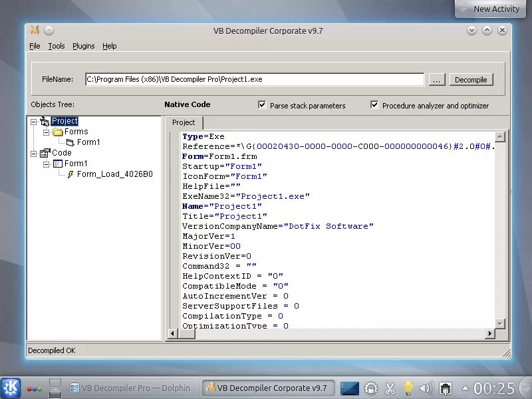Click the code pane scroll down arrow

coord(500,324)
